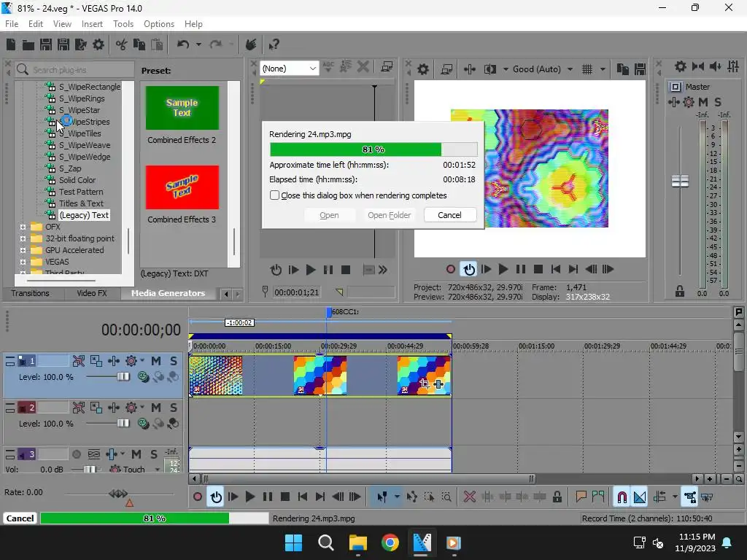Select Combined Effects 2 preset thumbnail
This screenshot has height=560, width=747.
pos(182,108)
